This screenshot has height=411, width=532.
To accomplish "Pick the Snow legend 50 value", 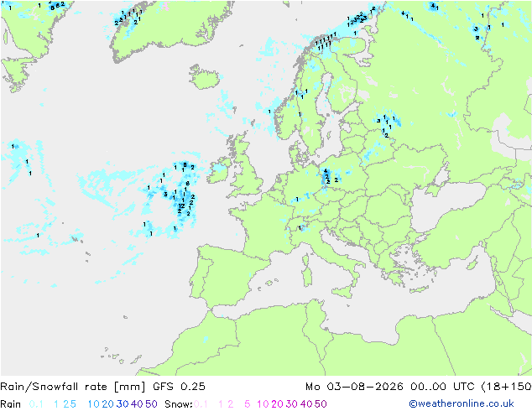I will [x=321, y=404].
